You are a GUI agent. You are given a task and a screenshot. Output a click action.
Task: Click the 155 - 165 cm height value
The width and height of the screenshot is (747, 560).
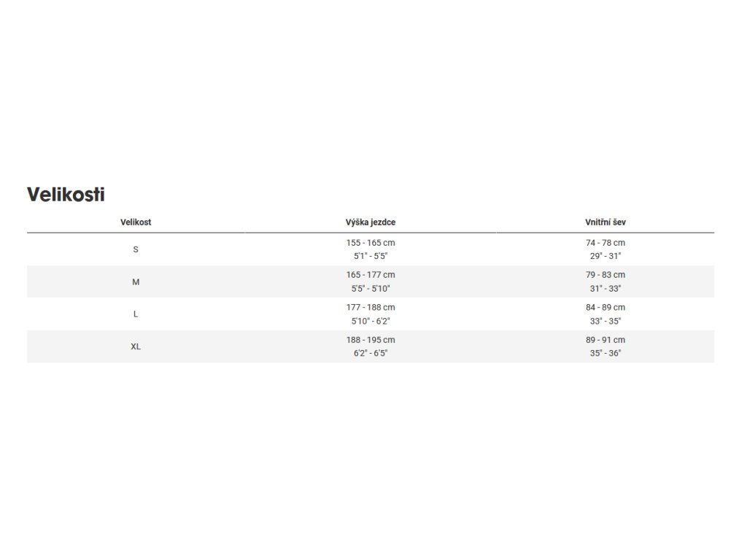click(x=371, y=243)
